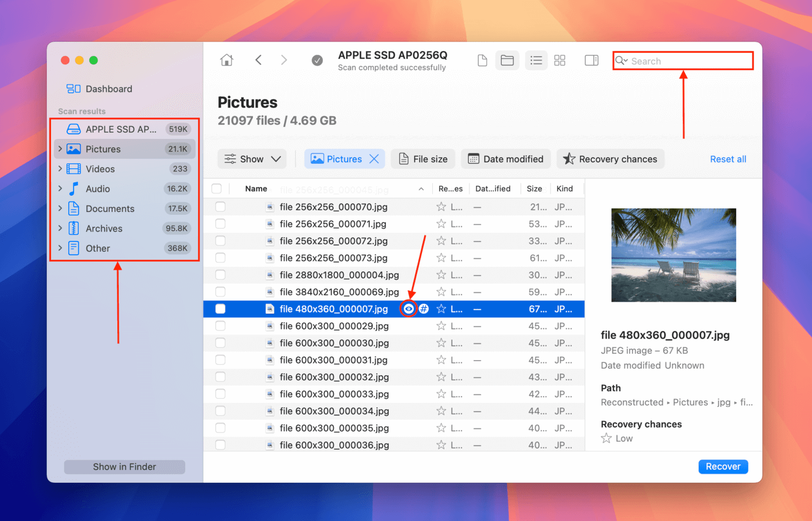The width and height of the screenshot is (812, 521).
Task: Focus the Search field
Action: 689,61
